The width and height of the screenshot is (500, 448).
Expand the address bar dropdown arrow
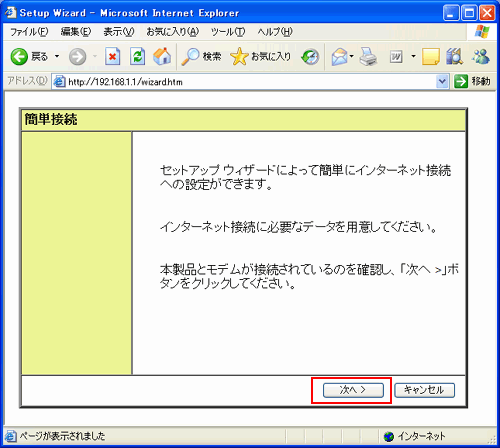[442, 81]
